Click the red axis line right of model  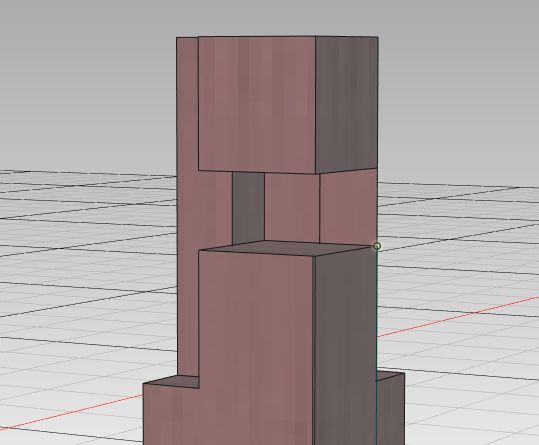point(458,316)
